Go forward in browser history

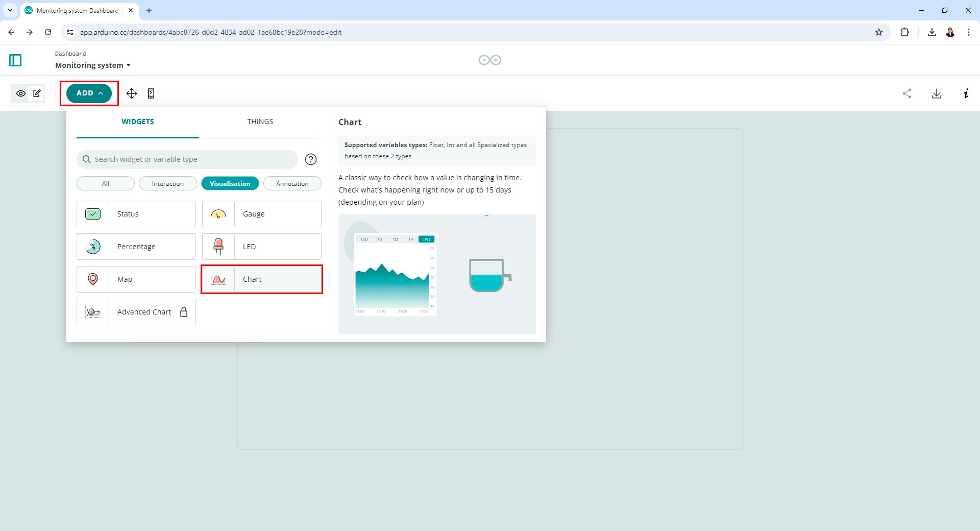point(30,32)
